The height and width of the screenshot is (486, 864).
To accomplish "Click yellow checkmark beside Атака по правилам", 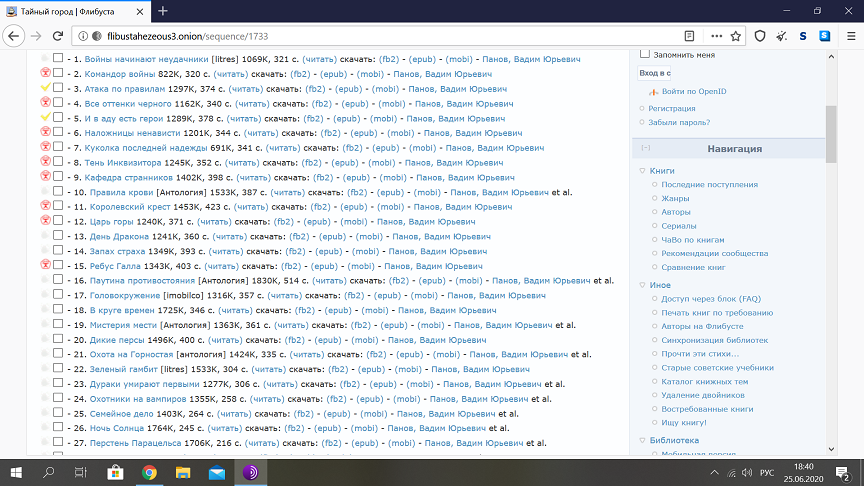I will pyautogui.click(x=46, y=88).
